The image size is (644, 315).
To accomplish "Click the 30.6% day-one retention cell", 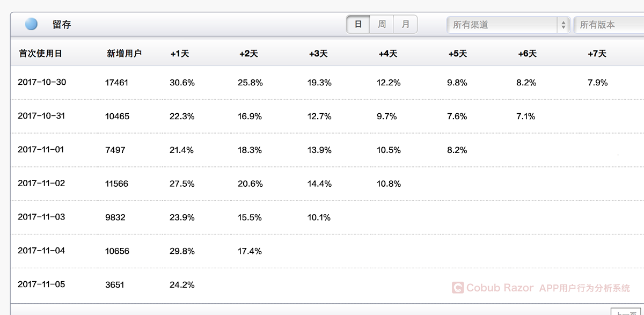I will (182, 83).
